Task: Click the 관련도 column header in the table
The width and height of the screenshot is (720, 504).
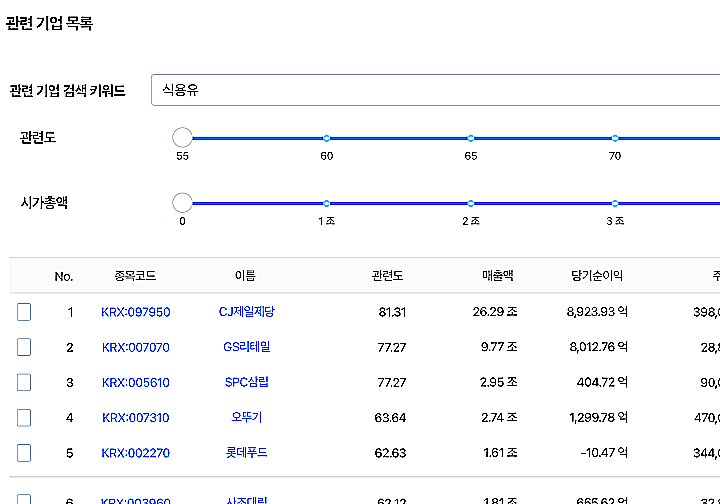Action: [x=388, y=275]
